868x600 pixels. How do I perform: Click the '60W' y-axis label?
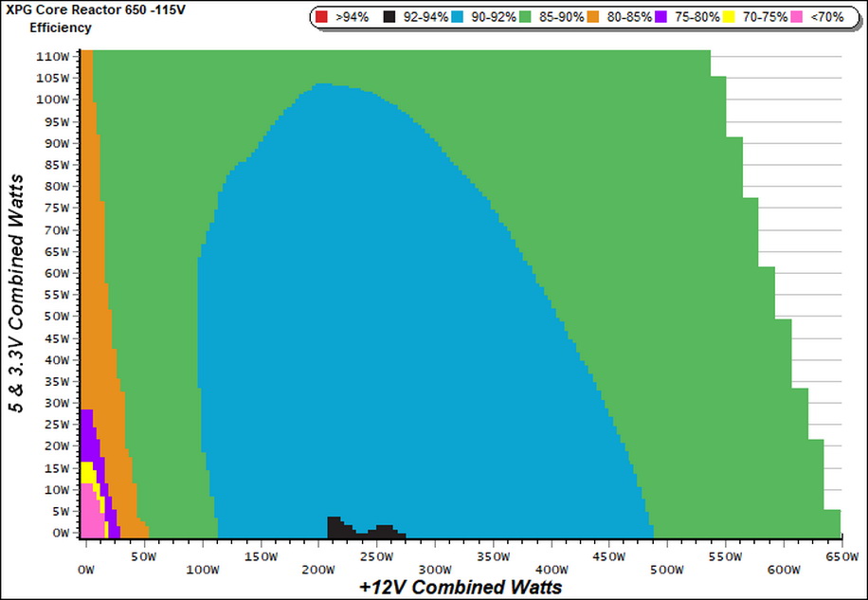pos(57,273)
